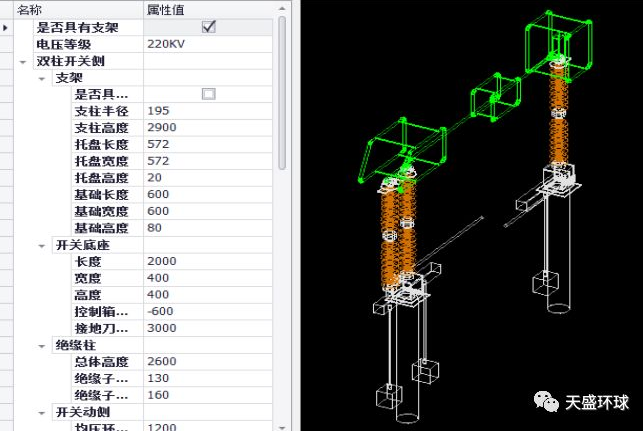The image size is (643, 431).
Task: Select the 控制箱... property name
Action: (x=101, y=312)
